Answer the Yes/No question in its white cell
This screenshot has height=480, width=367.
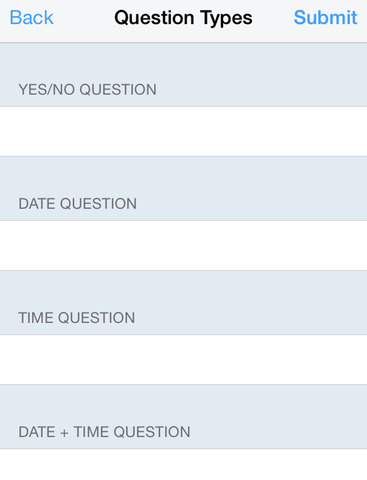[x=183, y=131]
